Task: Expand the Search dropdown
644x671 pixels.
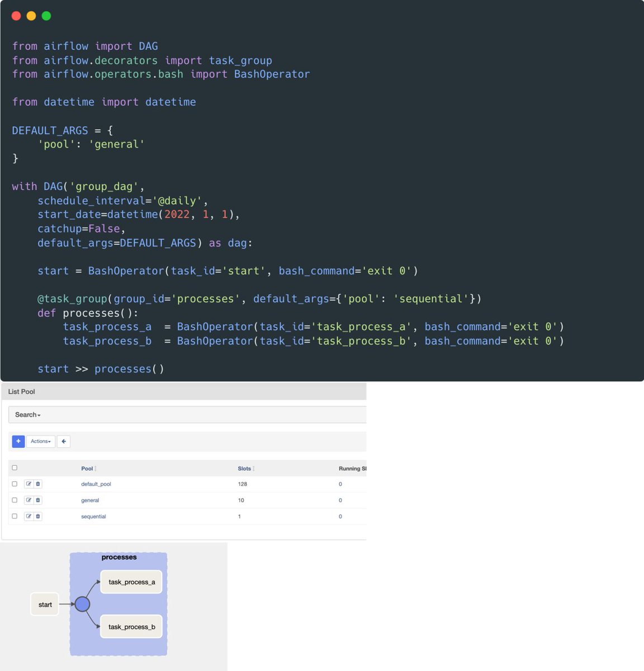Action: 28,415
